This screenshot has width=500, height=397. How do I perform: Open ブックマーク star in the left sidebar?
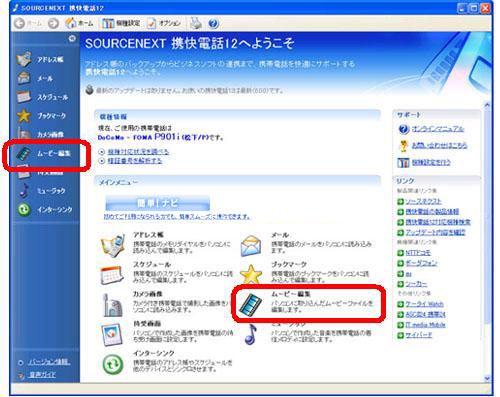click(42, 116)
